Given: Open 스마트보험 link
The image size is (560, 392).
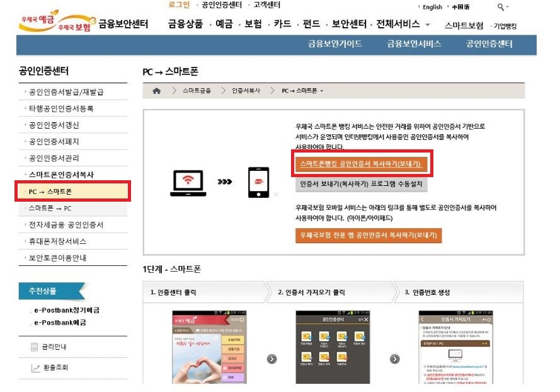Looking at the screenshot, I should pos(464,26).
